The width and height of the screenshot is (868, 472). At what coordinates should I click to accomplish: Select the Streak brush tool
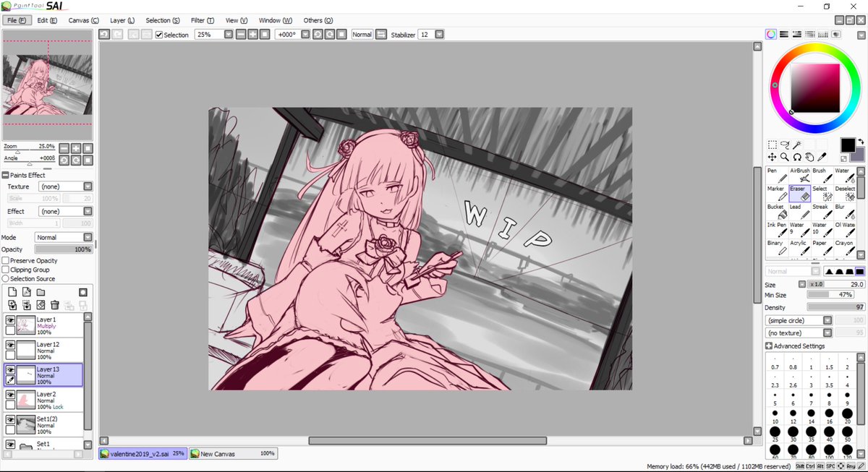pos(822,211)
